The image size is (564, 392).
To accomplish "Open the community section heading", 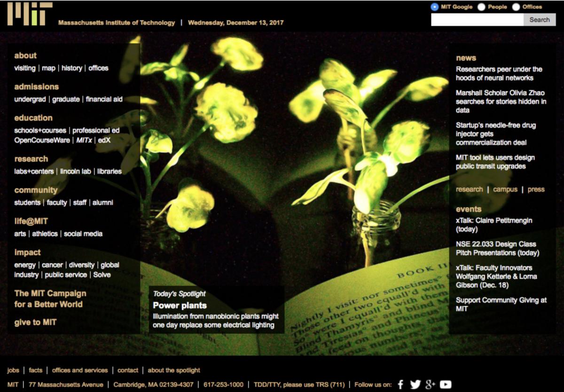I will click(x=36, y=190).
